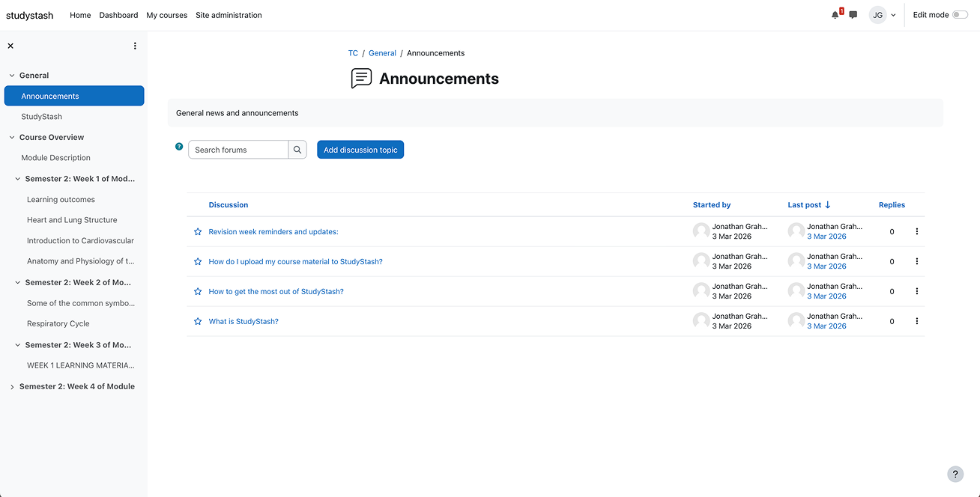Click the Announcements forum icon beside the title
The width and height of the screenshot is (980, 497).
click(x=361, y=79)
